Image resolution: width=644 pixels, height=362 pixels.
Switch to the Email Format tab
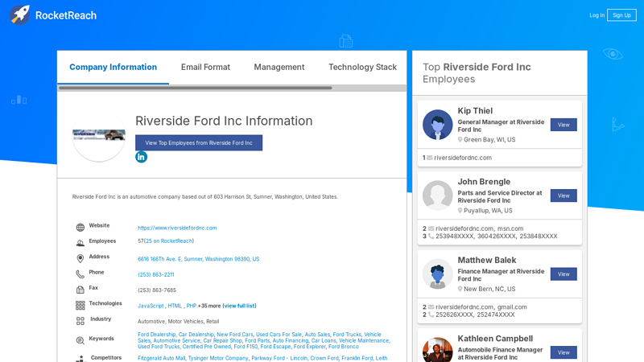point(205,67)
